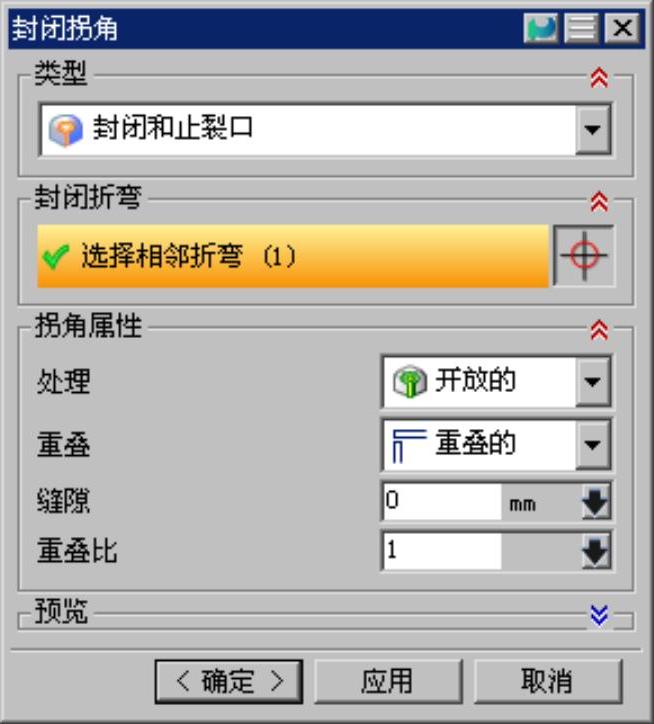Click the 封闭和止裂口 type icon
Screen dimensions: 654x724
pyautogui.click(x=66, y=130)
